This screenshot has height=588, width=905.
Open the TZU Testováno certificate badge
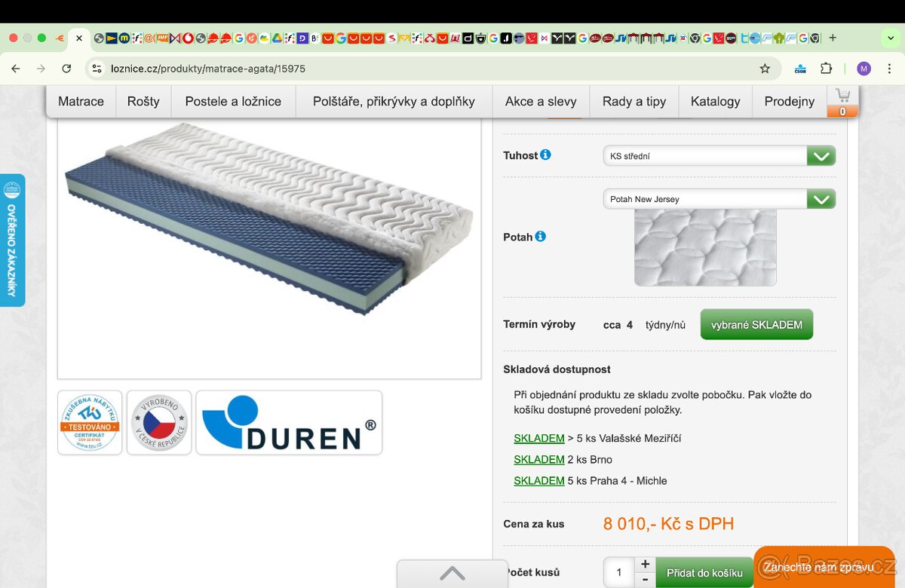click(90, 422)
